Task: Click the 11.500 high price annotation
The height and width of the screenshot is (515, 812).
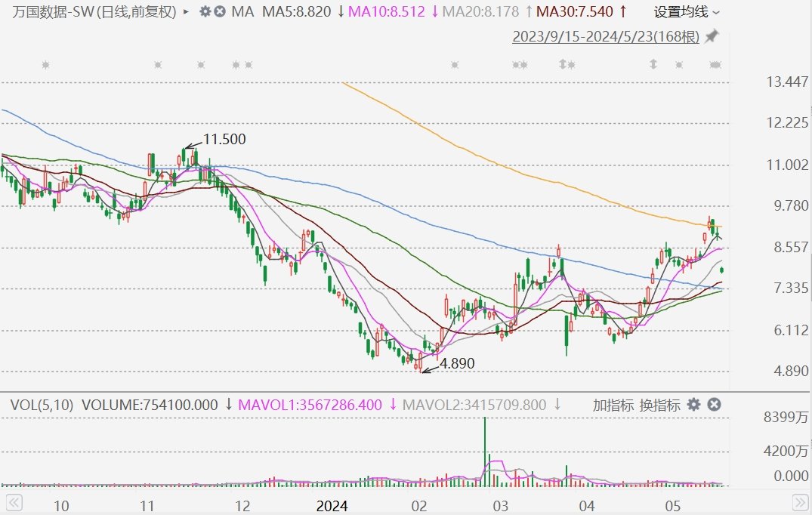Action: 224,139
